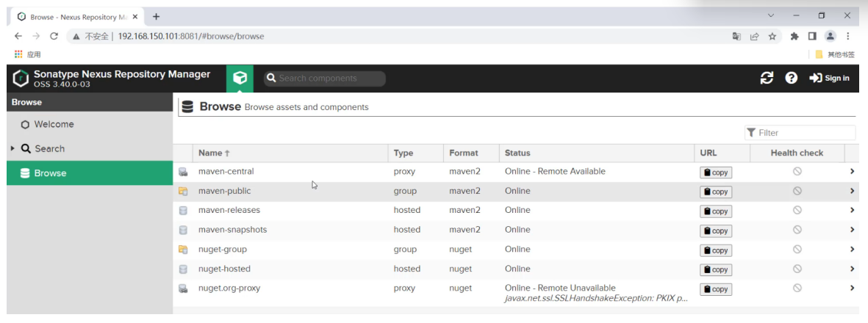Click the maven-releases hosted repository icon
The image size is (868, 323).
[x=183, y=211]
